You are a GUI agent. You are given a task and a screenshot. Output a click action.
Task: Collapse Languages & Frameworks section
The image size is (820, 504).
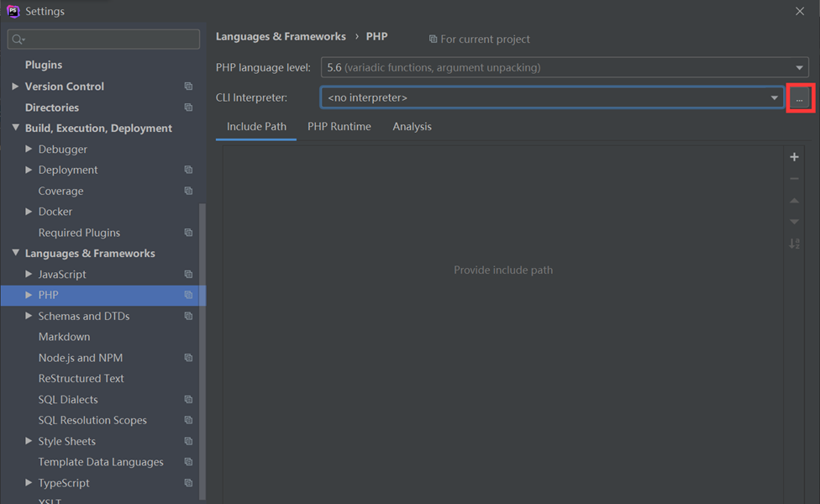point(15,253)
